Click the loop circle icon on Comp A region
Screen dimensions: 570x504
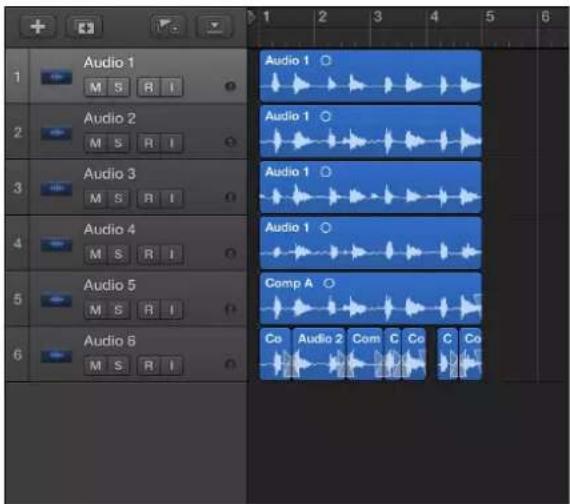pos(329,283)
